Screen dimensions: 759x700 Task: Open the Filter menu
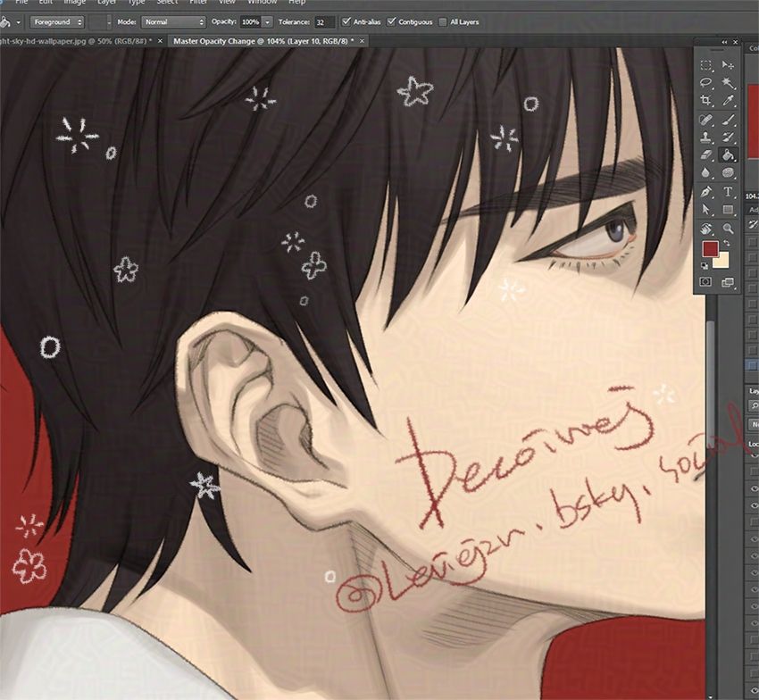(198, 3)
